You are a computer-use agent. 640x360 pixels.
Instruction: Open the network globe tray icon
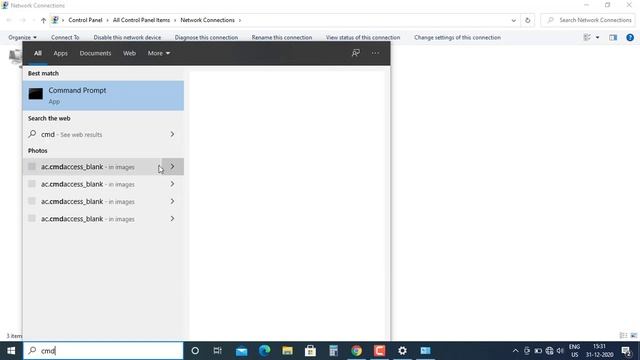click(549, 351)
